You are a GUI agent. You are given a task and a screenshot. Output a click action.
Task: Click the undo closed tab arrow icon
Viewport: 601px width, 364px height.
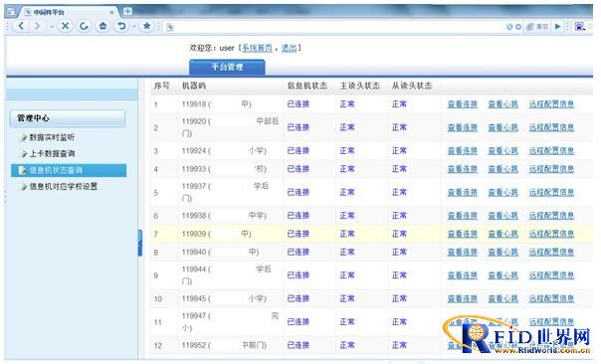point(121,26)
